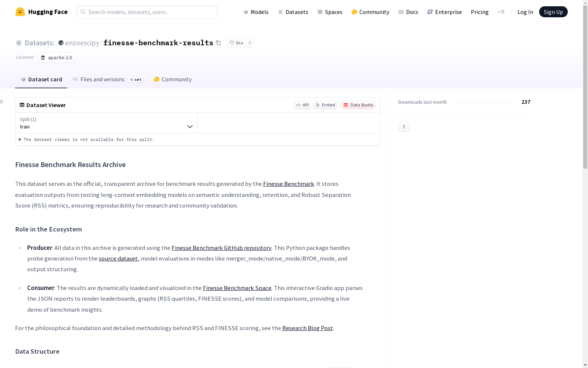Image resolution: width=588 pixels, height=368 pixels.
Task: Like the dataset with the heart button
Action: (236, 43)
